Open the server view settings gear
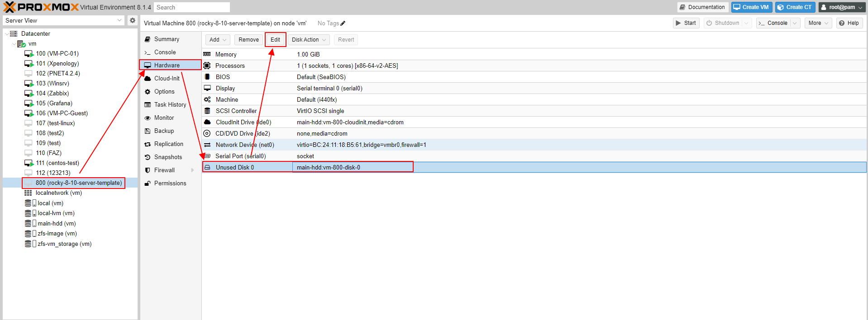This screenshot has width=868, height=320. [x=132, y=20]
